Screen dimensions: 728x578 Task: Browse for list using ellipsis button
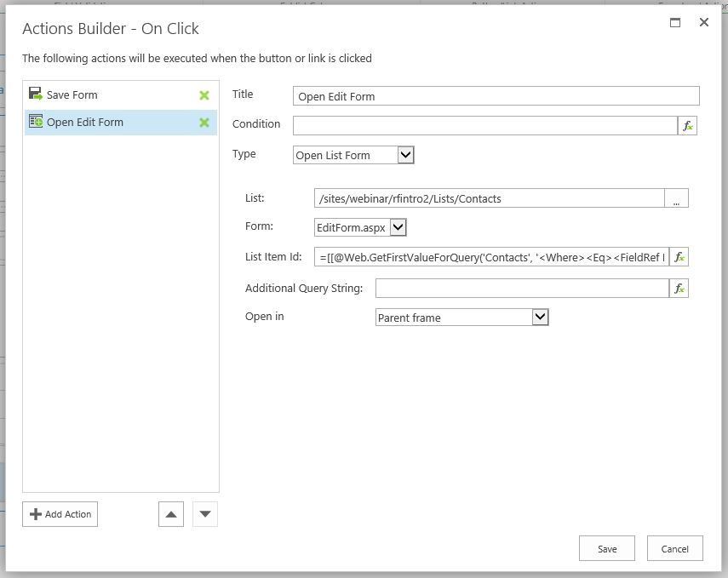[676, 199]
